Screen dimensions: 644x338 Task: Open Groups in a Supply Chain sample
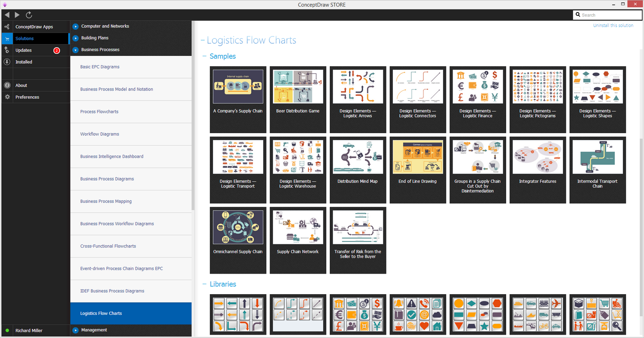pos(478,170)
